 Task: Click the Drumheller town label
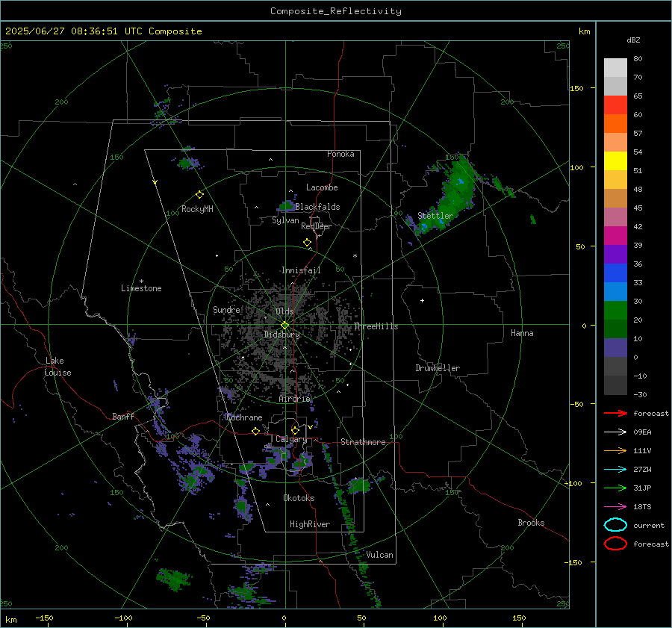438,368
